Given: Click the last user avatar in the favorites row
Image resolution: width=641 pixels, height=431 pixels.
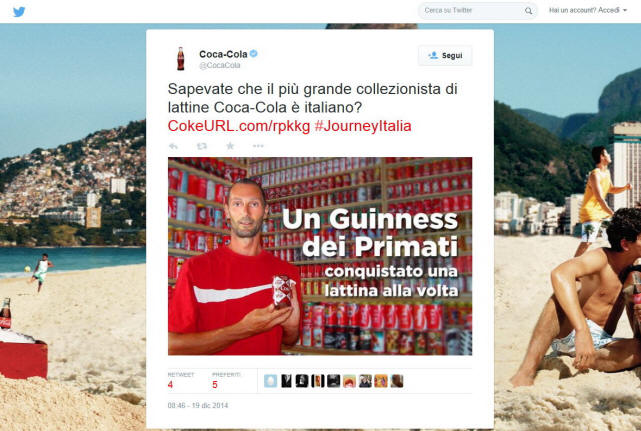Looking at the screenshot, I should [x=397, y=381].
